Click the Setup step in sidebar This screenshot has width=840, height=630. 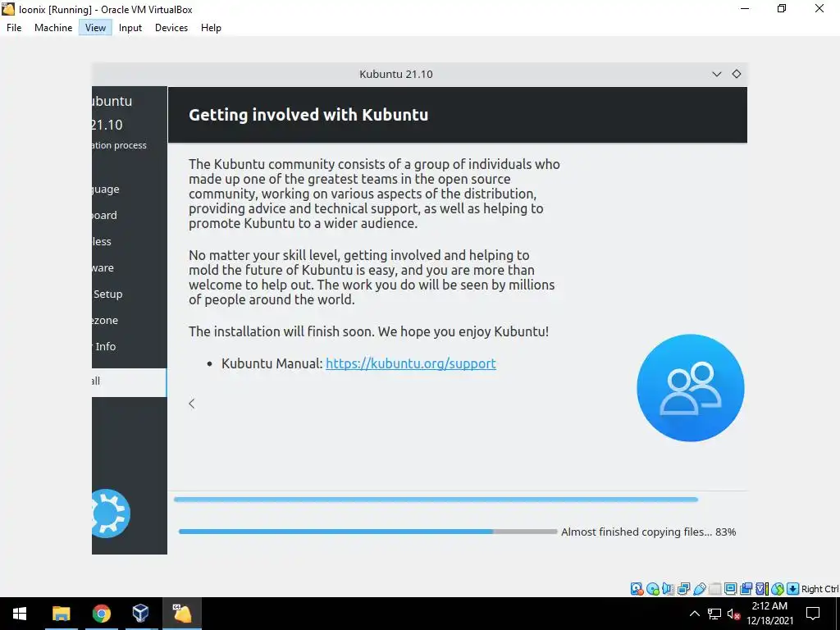(107, 294)
